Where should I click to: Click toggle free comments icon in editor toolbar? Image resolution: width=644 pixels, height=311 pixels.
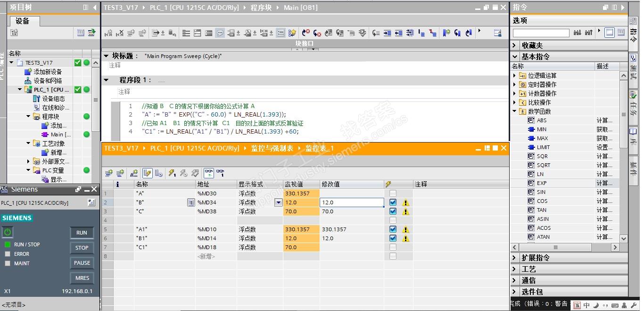220,33
